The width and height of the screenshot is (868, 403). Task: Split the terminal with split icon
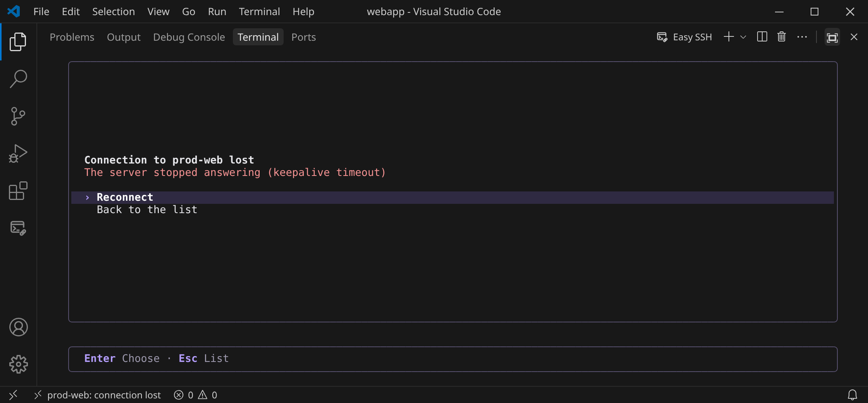click(x=762, y=37)
